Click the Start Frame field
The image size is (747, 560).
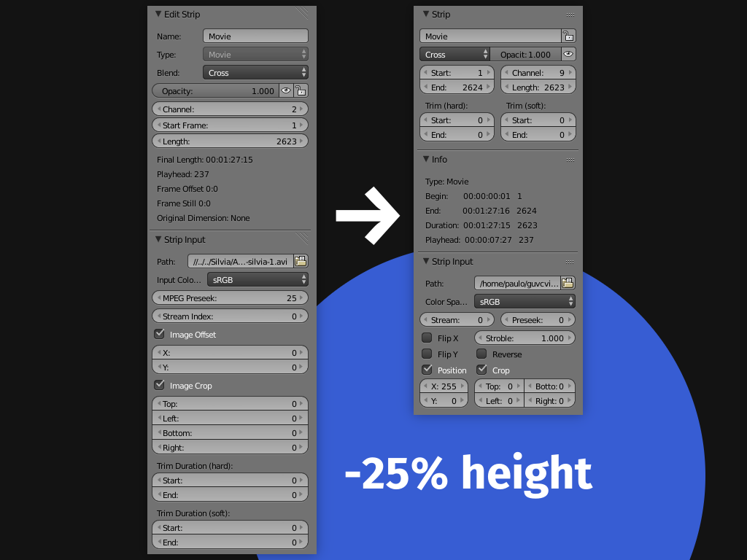tap(230, 125)
